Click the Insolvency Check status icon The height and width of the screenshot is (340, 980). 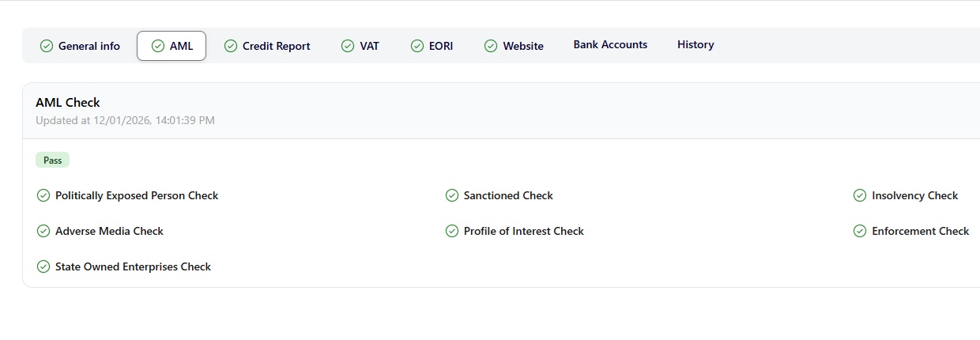pos(860,195)
